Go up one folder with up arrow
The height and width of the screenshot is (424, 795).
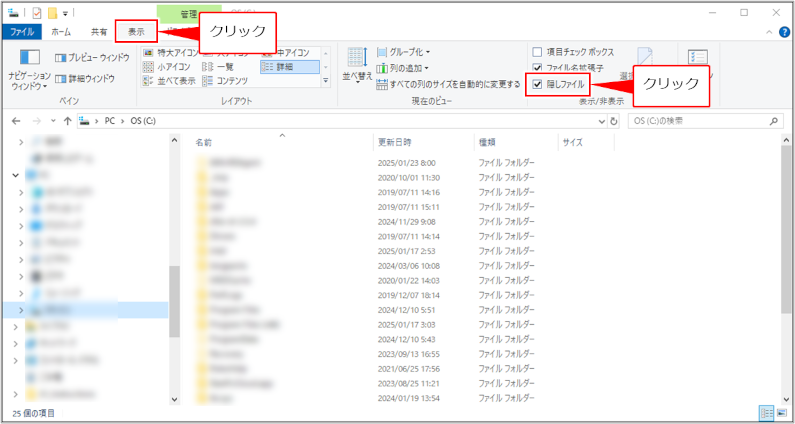67,121
